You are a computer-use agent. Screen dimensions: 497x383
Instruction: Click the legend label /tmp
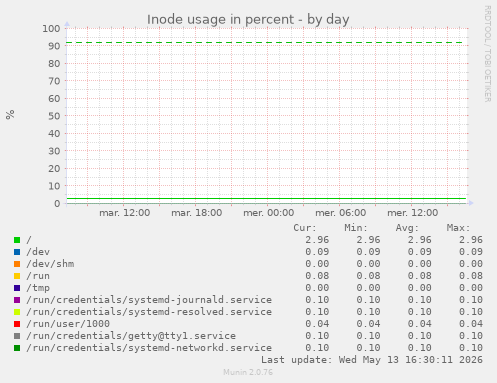pyautogui.click(x=38, y=288)
